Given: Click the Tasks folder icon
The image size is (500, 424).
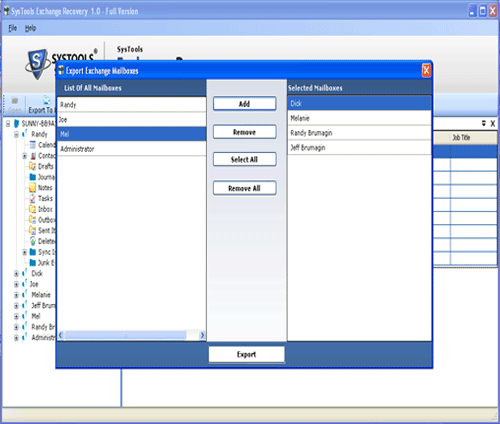Looking at the screenshot, I should tap(33, 198).
